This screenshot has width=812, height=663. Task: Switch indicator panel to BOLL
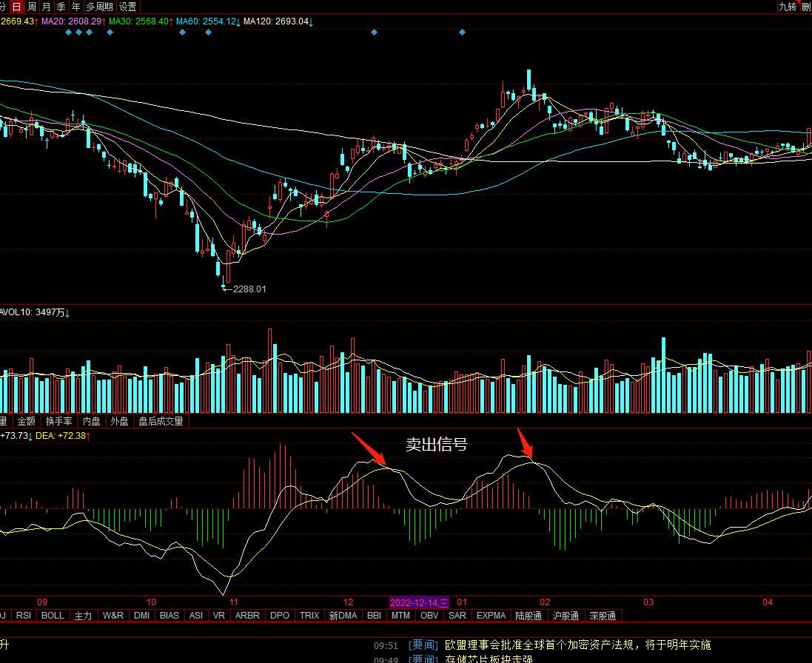pyautogui.click(x=53, y=616)
